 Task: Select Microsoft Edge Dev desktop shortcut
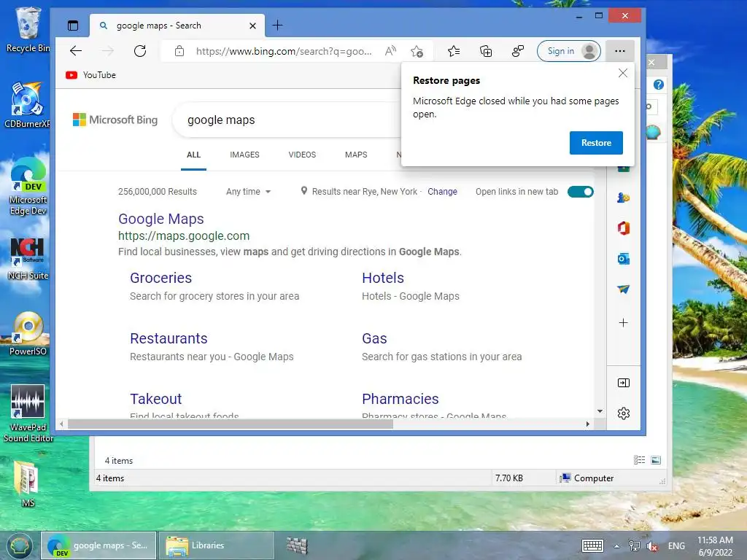point(28,186)
